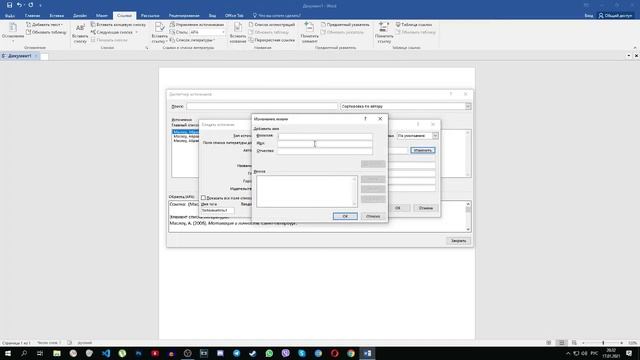Open the 'Сортировка по автору' sort dropdown
The image size is (640, 360).
pyautogui.click(x=468, y=106)
